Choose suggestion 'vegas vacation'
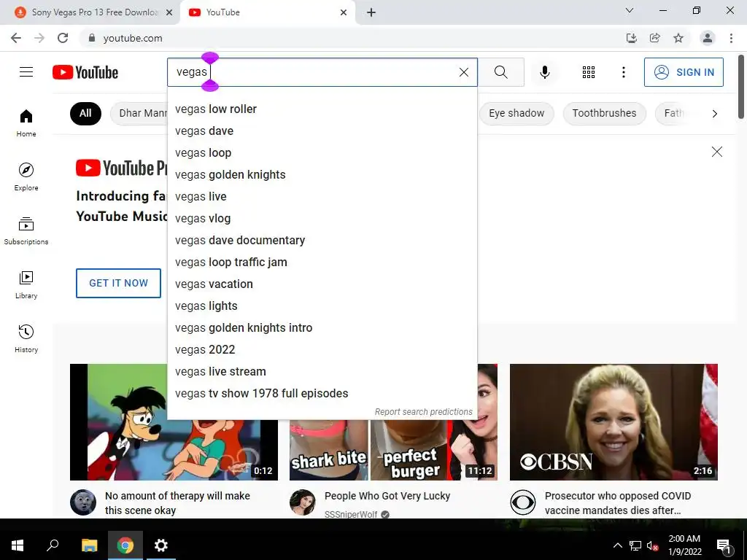 click(322, 284)
